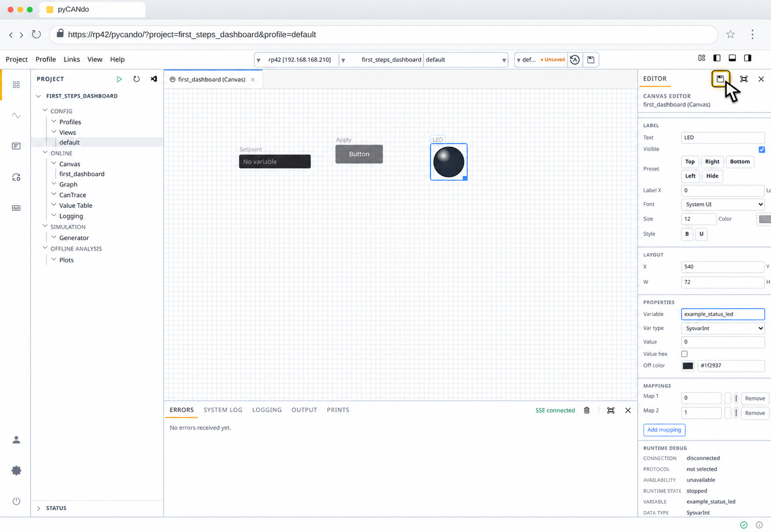Toggle Underline label style

[702, 234]
